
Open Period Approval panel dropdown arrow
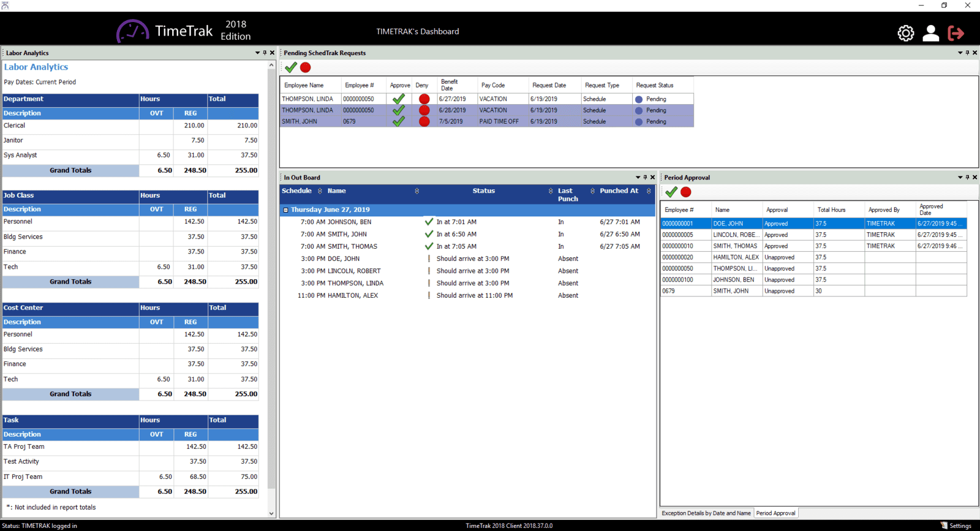point(960,177)
